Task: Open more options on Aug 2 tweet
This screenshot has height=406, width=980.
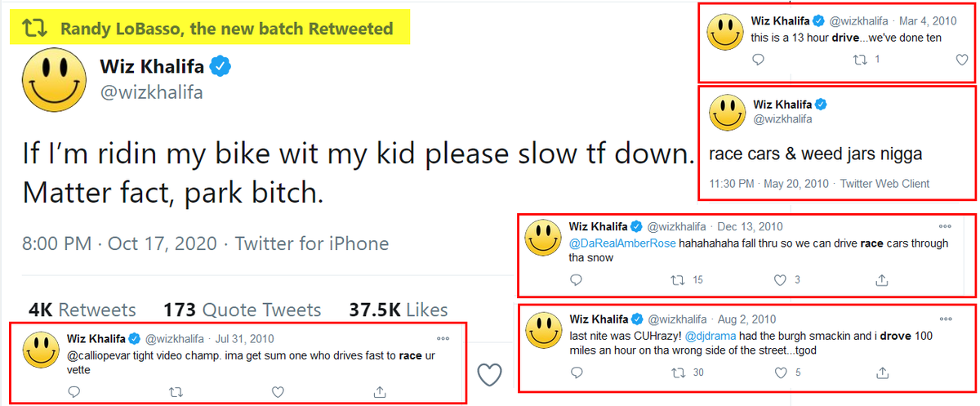Action: pos(945,319)
